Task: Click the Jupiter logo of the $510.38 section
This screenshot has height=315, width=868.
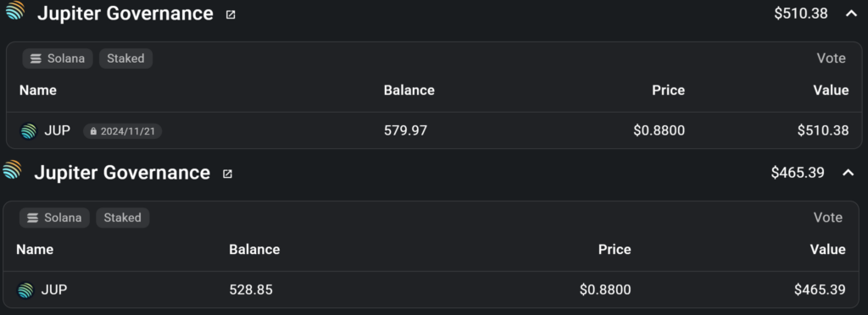Action: (15, 10)
